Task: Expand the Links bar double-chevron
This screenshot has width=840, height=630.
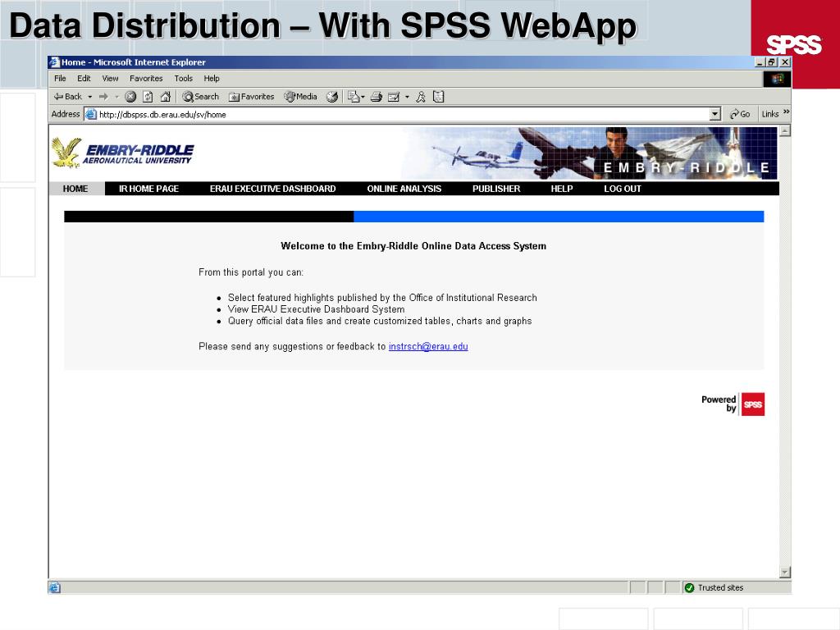Action: pos(786,112)
